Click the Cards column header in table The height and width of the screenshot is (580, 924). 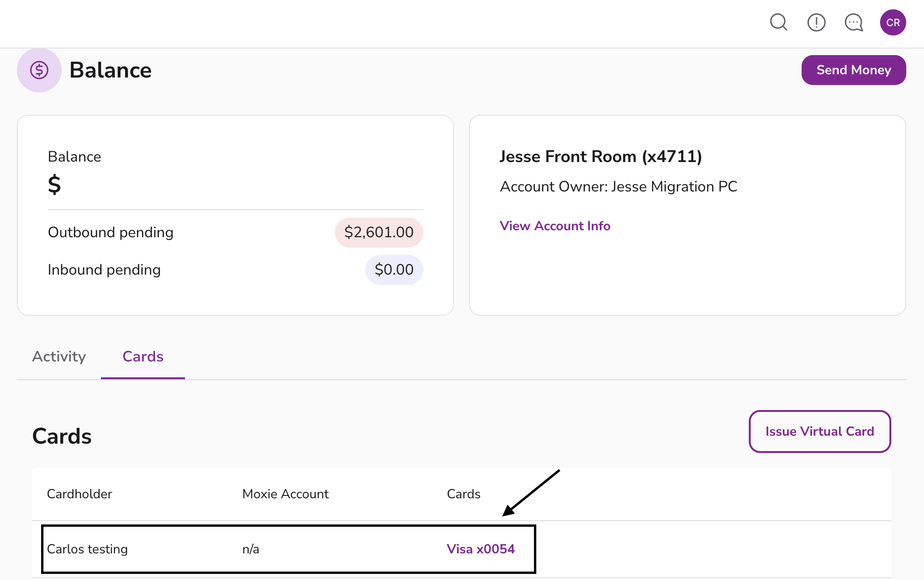463,494
